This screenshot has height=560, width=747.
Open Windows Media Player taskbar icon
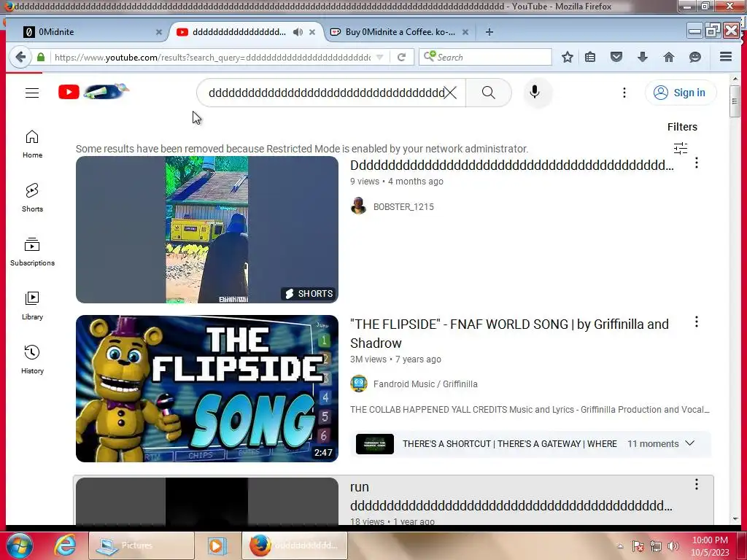click(217, 545)
